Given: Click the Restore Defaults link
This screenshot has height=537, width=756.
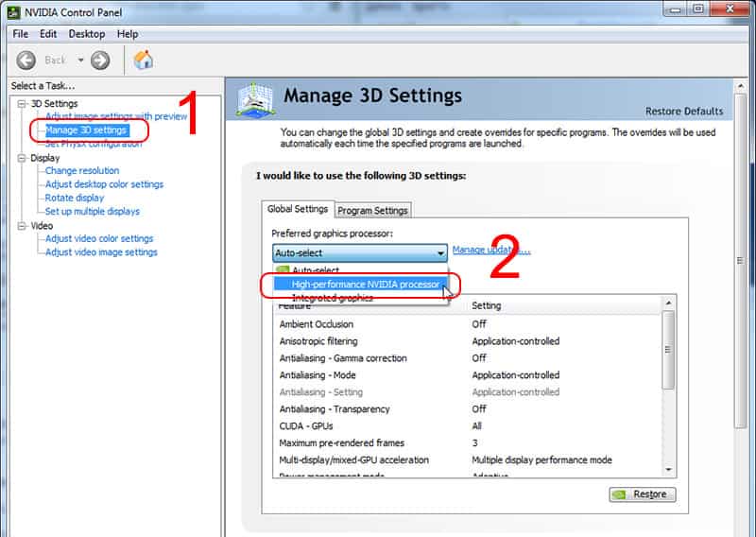Looking at the screenshot, I should pos(683,111).
